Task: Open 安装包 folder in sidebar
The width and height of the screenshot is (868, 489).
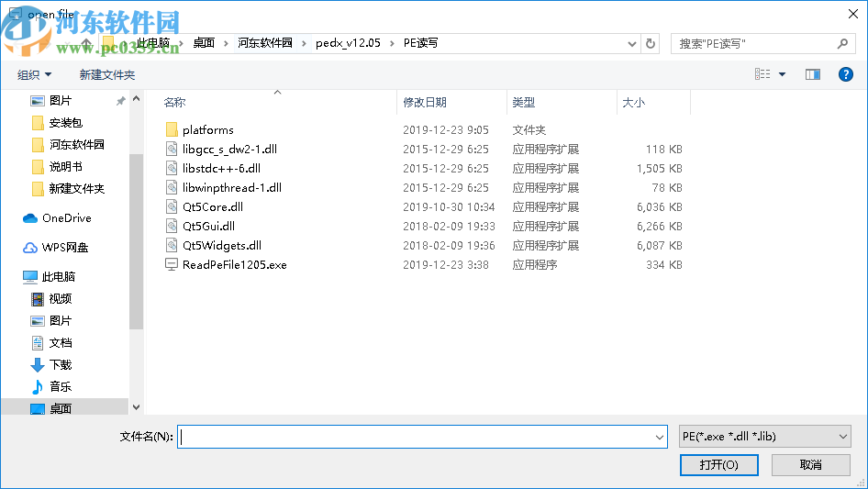Action: (x=65, y=122)
